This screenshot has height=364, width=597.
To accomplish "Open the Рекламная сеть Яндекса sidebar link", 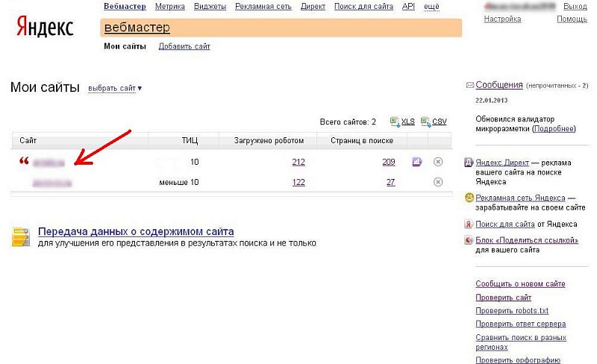I will tap(520, 198).
